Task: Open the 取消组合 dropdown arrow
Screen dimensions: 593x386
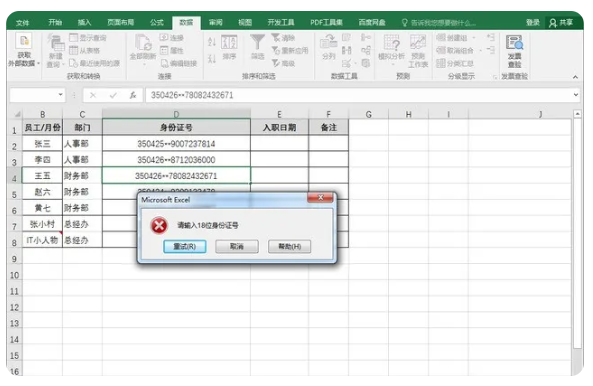Action: click(480, 50)
